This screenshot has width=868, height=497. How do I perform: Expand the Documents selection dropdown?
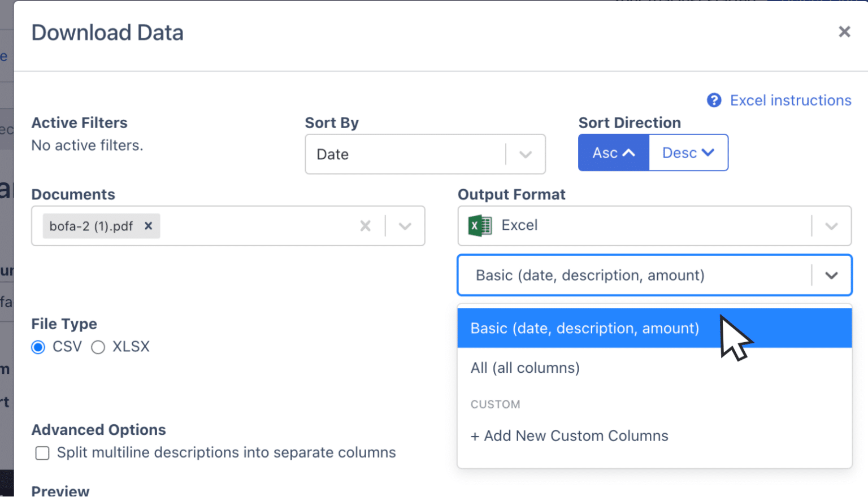tap(405, 225)
